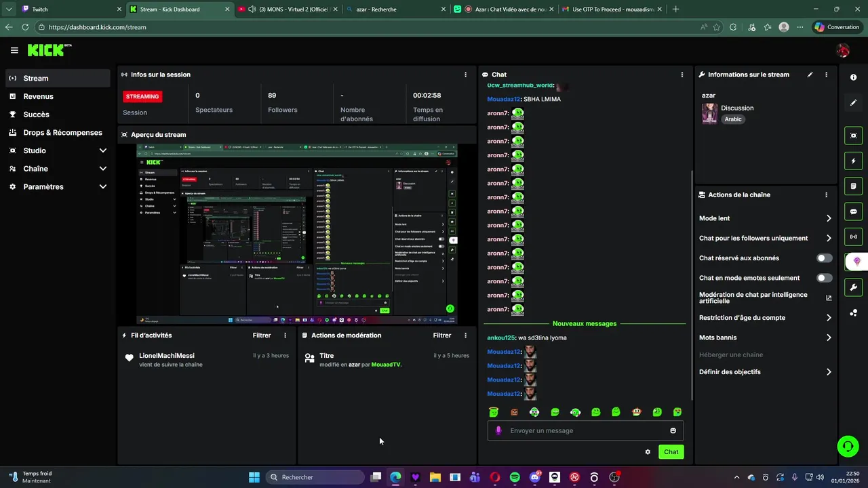
Task: Click the three-dots icon at bottom of right sidebar
Action: 853,312
